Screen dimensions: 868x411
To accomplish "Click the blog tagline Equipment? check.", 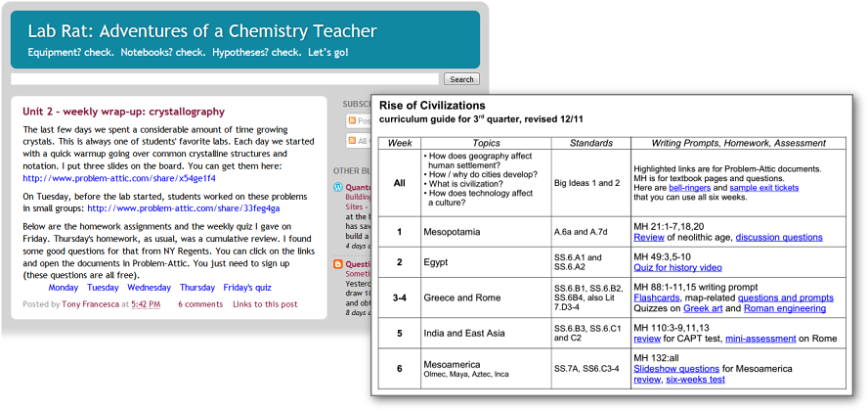I will click(x=189, y=53).
